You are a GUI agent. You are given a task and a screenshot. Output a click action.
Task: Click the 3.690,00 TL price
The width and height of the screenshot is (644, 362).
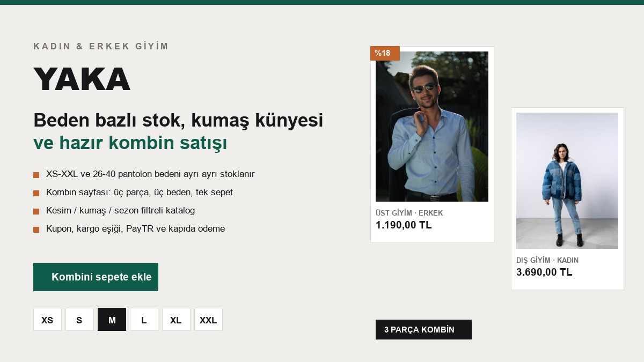544,272
